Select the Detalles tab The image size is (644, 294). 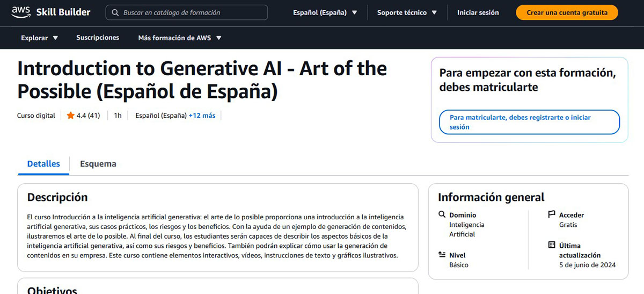pos(43,164)
